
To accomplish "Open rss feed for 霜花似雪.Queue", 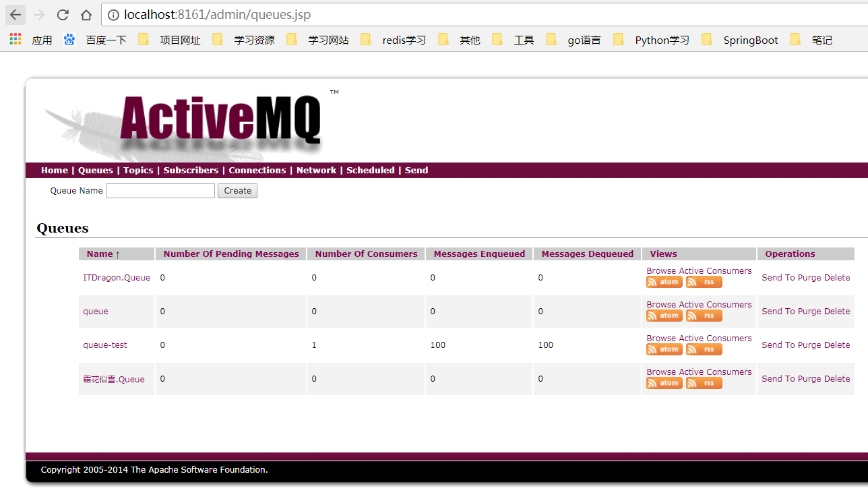I will (x=704, y=383).
